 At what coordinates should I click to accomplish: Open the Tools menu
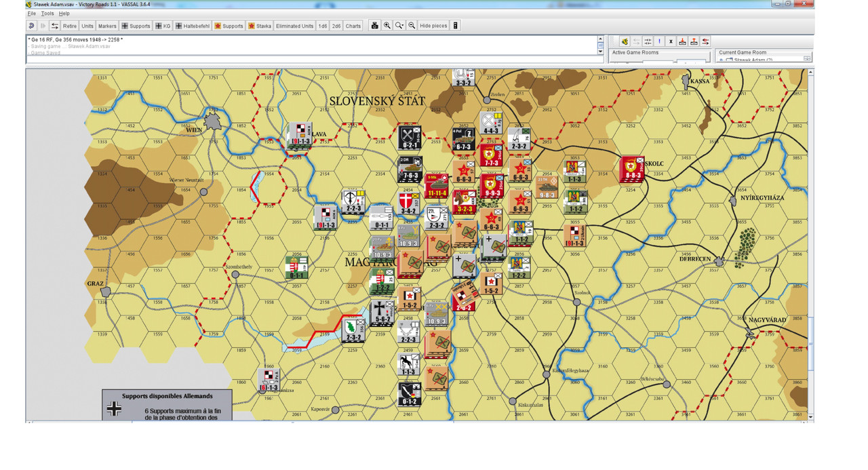[x=47, y=14]
